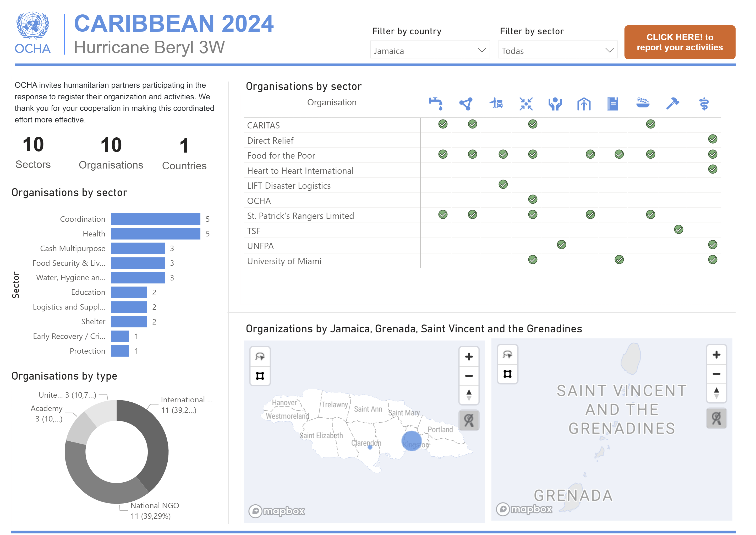Click the Food Security bowl icon

click(643, 102)
